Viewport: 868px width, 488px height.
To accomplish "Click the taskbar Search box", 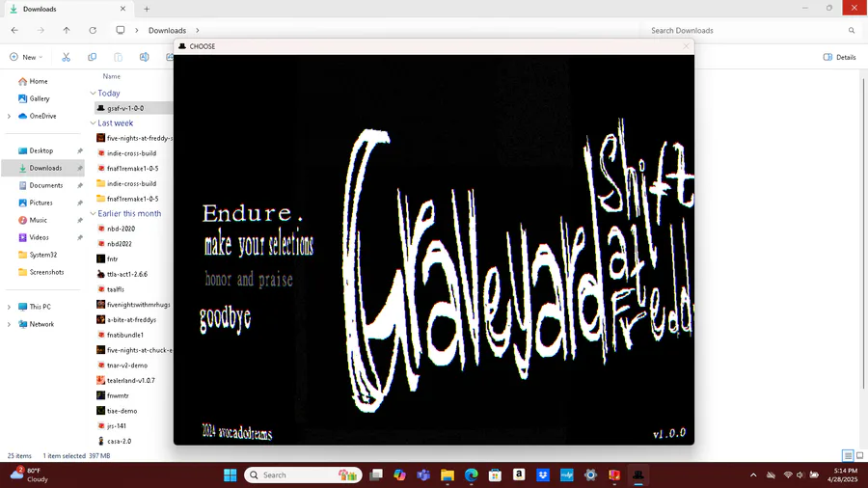I will 303,474.
